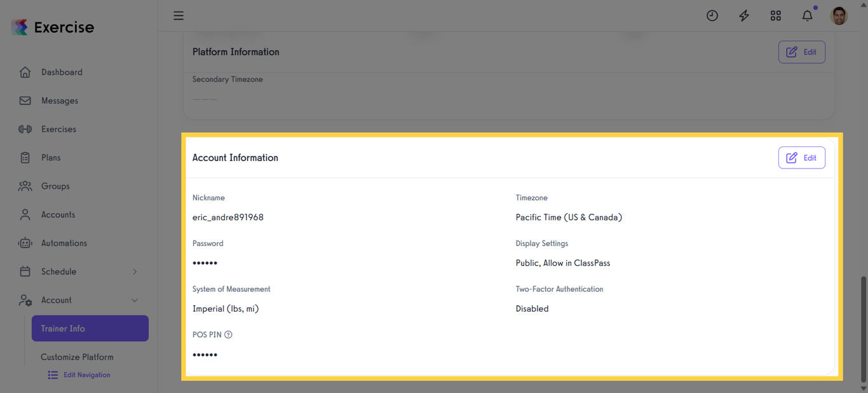Open the notifications bell
Viewport: 868px width, 393px height.
(807, 15)
